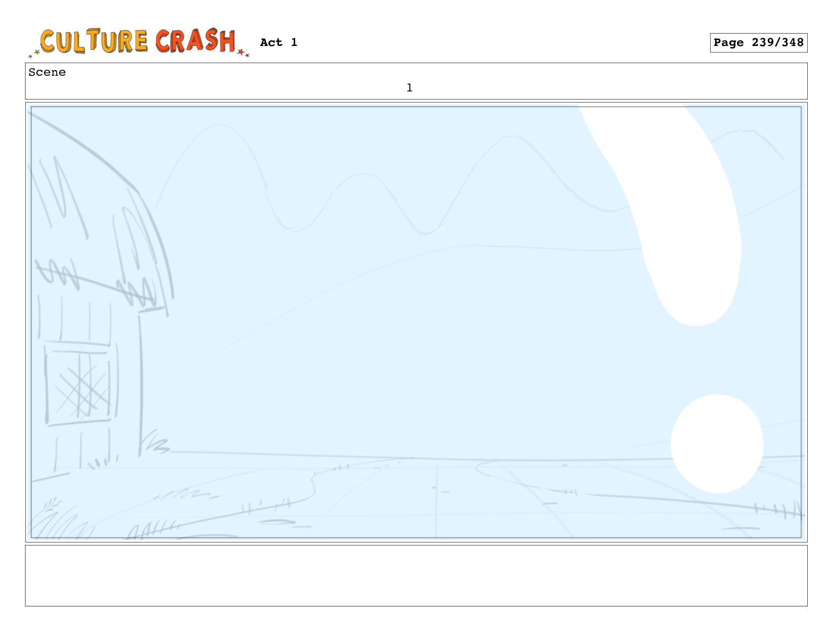
Task: Click the "Page 239/348" page indicator
Action: pos(758,43)
